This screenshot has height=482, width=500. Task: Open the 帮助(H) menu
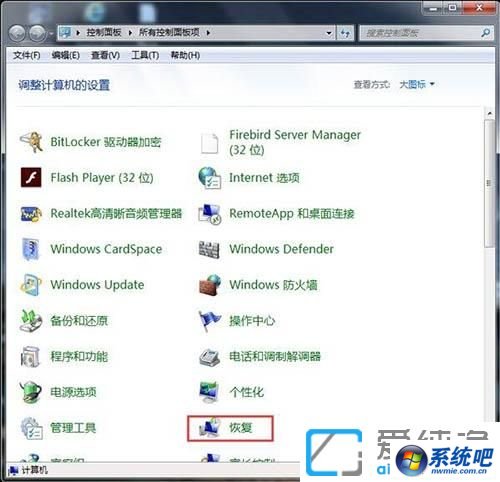[x=185, y=55]
